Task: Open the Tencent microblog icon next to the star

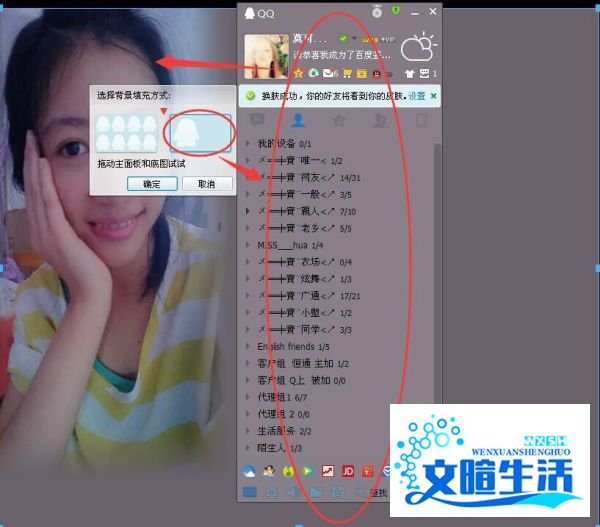Action: 313,73
